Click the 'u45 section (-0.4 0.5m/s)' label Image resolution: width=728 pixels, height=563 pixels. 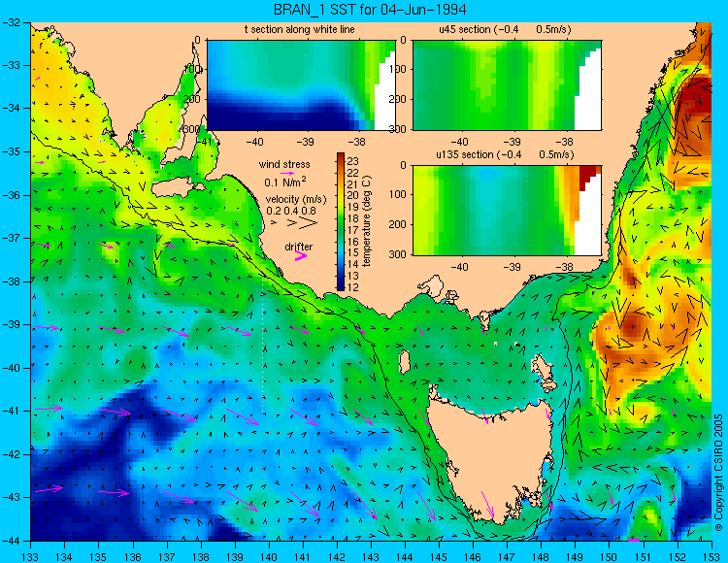coord(505,29)
